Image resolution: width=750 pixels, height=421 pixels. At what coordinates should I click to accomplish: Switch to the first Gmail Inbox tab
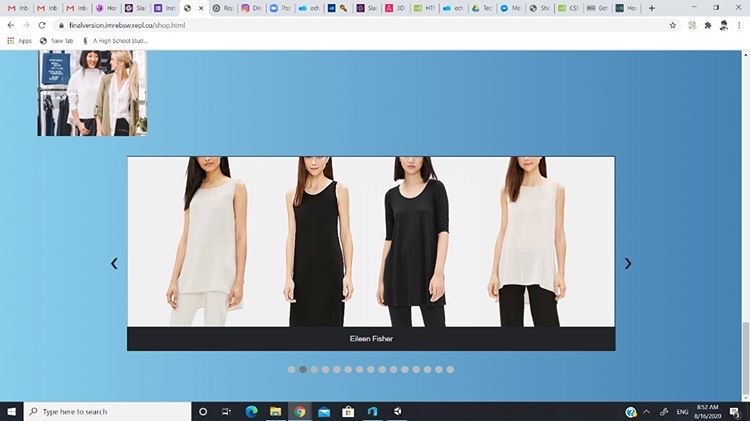click(x=18, y=8)
